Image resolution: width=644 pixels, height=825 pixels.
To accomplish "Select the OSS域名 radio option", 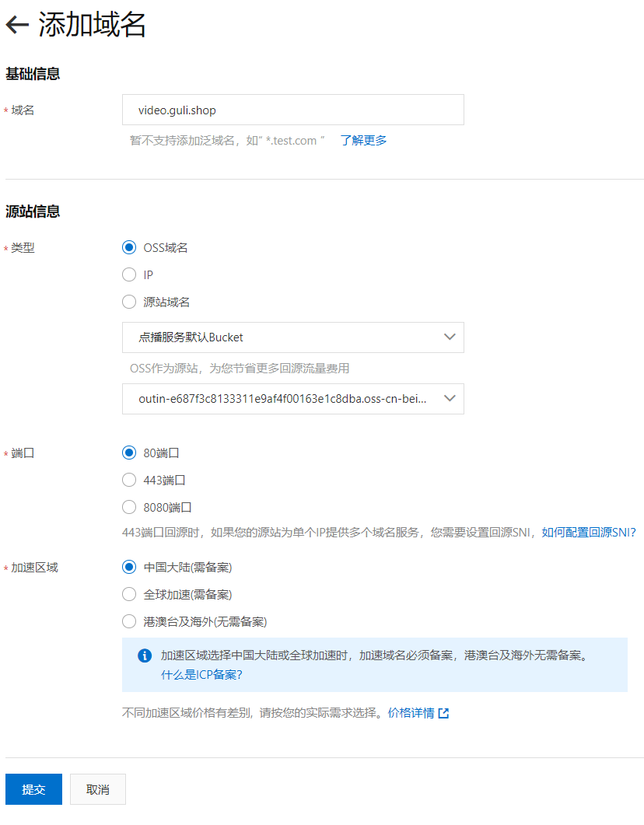I will [x=129, y=248].
